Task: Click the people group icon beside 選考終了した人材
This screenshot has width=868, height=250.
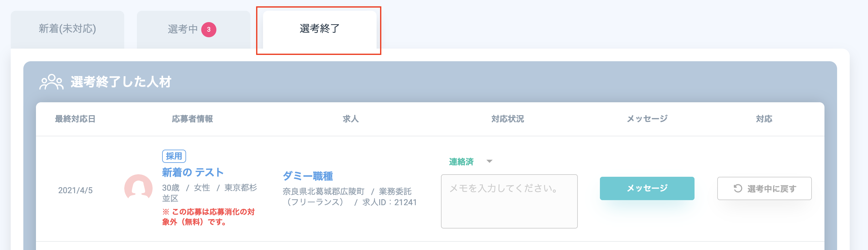Action: pos(51,82)
